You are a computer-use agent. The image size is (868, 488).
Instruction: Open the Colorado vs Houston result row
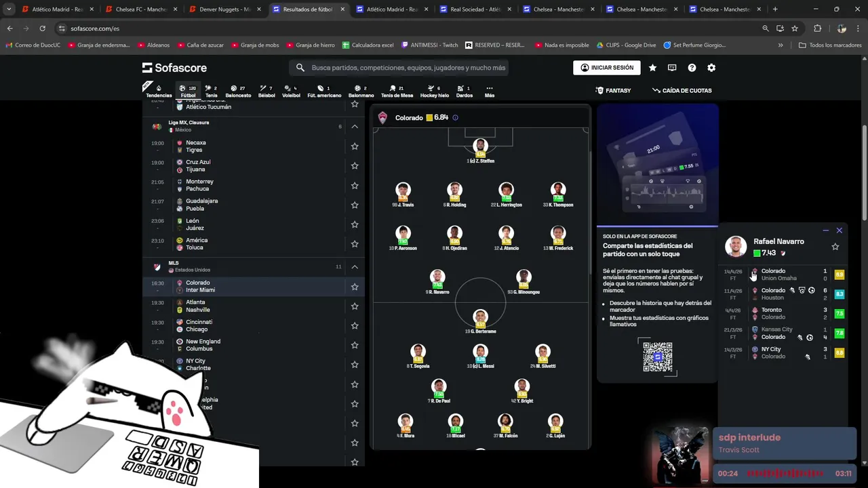[x=784, y=294]
